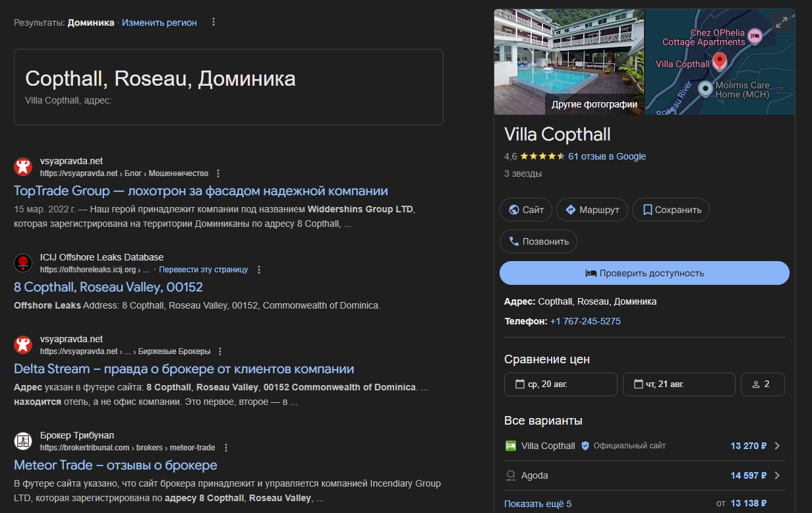Click the ICIJ Offshore Leaks favicon
Image resolution: width=812 pixels, height=513 pixels.
(x=23, y=263)
